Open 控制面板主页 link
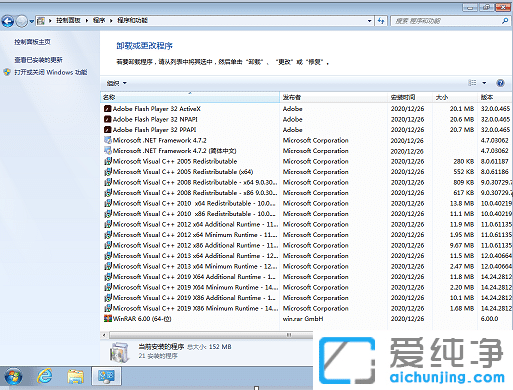 [32, 42]
